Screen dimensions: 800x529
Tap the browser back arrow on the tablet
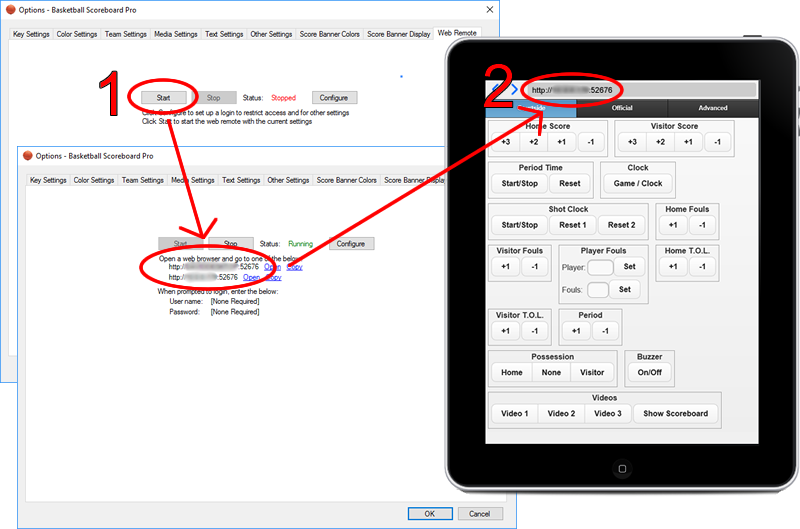[497, 90]
